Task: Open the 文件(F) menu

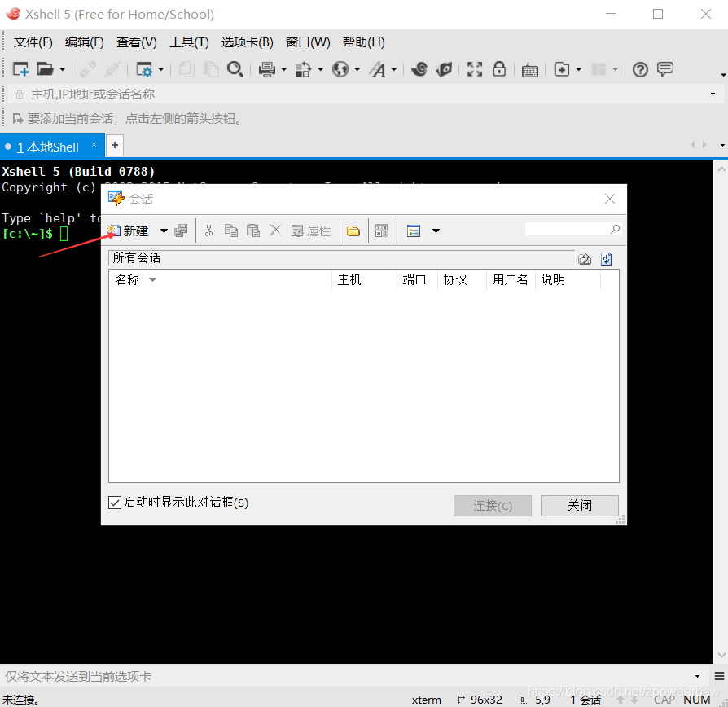Action: pos(33,42)
